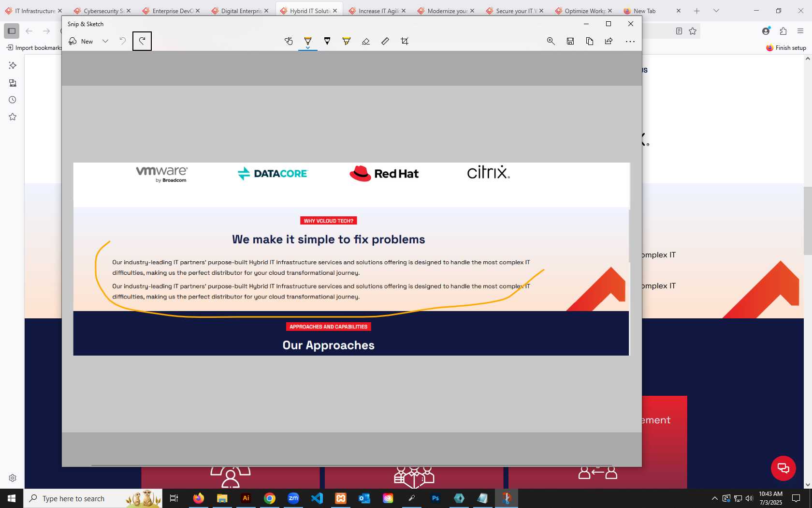Open Outlook from taskbar

tap(364, 498)
